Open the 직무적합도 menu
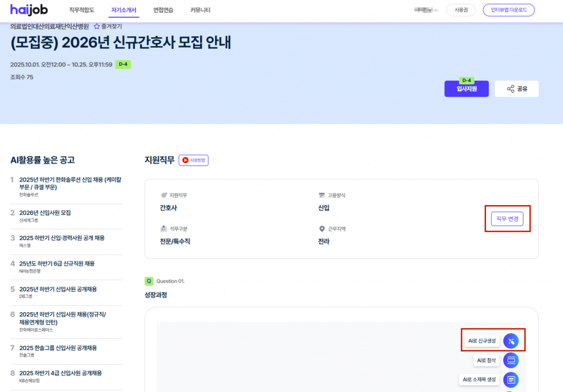The width and height of the screenshot is (563, 392). (x=82, y=10)
